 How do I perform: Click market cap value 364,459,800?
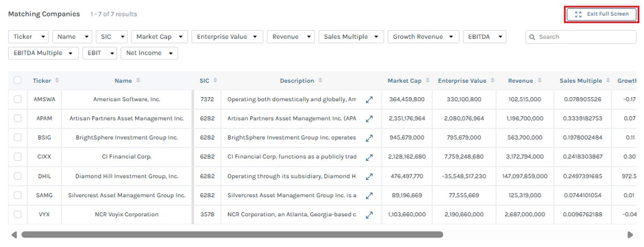click(x=406, y=99)
